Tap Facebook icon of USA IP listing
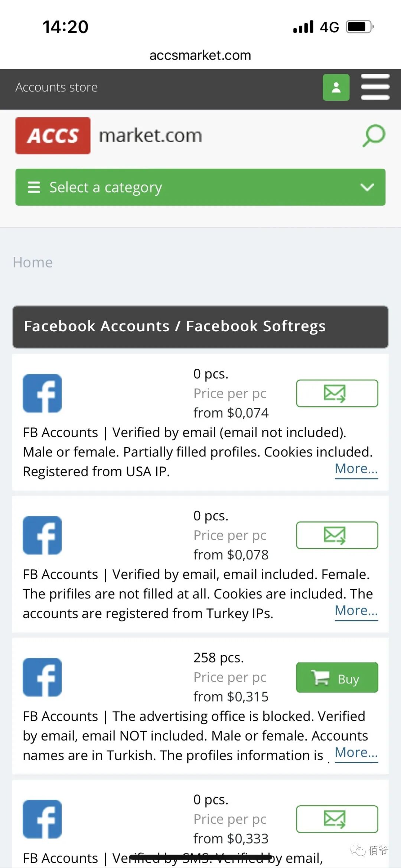This screenshot has width=401, height=868. pyautogui.click(x=42, y=393)
